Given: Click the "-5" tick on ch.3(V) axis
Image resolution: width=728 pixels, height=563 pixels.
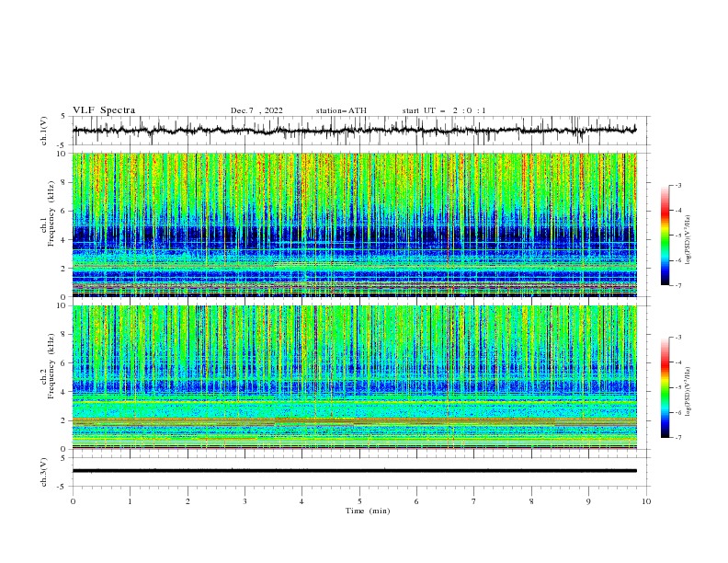Looking at the screenshot, I should (x=62, y=487).
